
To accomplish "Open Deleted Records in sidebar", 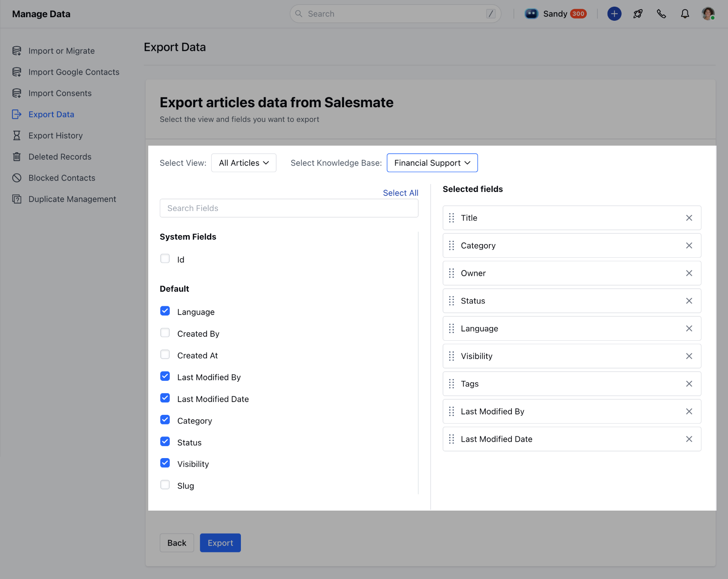I will (x=60, y=157).
